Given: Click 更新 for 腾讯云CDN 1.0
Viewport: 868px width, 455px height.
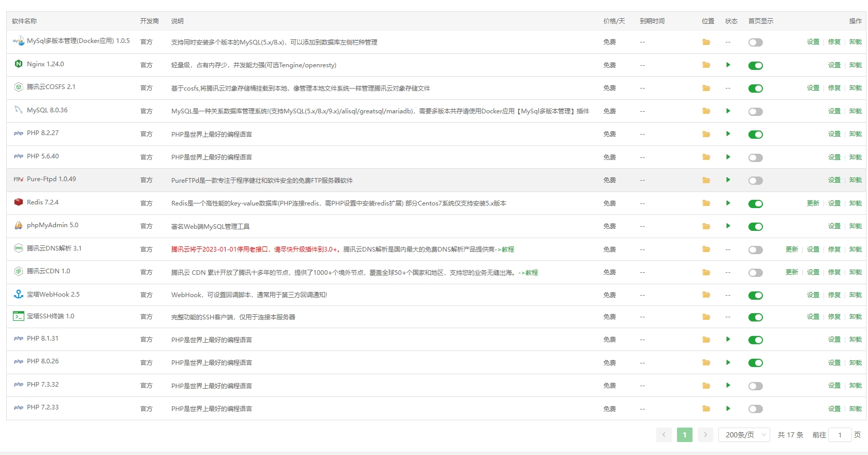Looking at the screenshot, I should point(792,272).
